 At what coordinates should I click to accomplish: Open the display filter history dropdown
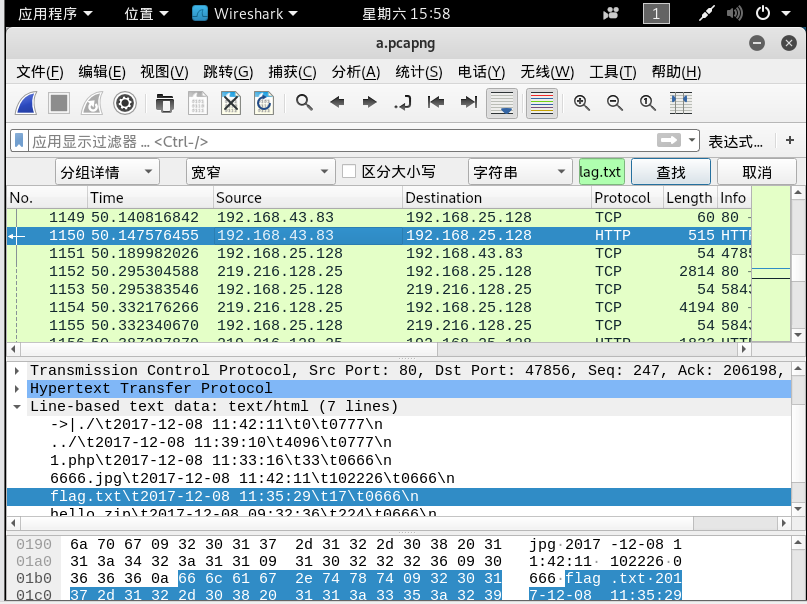pos(692,140)
